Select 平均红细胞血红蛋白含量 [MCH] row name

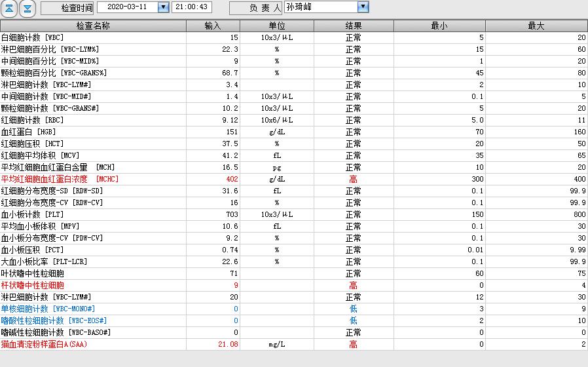point(58,167)
